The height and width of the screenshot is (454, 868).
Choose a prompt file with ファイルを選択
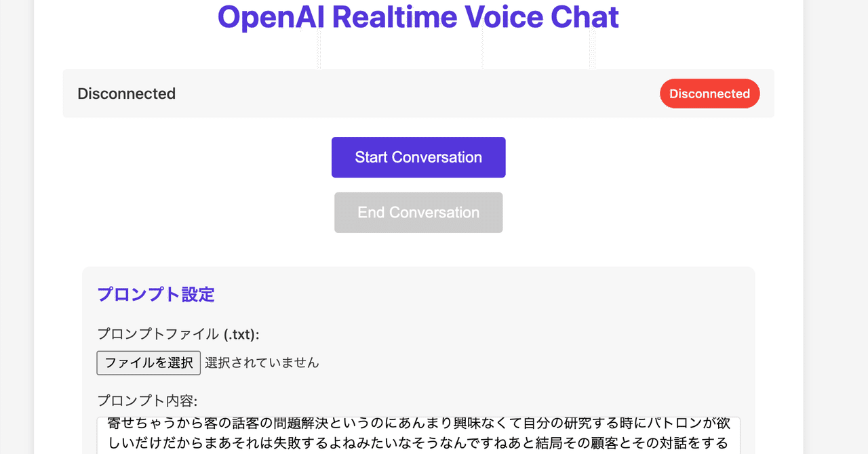149,363
